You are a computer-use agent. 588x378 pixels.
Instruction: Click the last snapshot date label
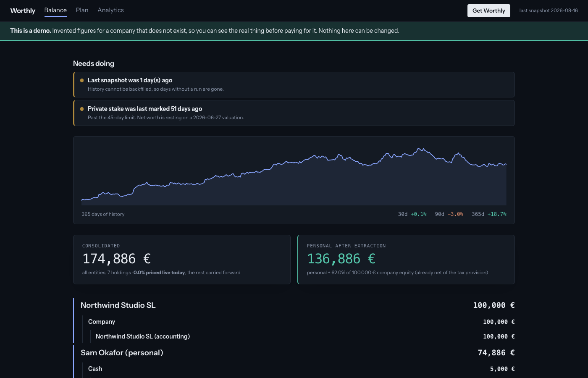tap(549, 10)
